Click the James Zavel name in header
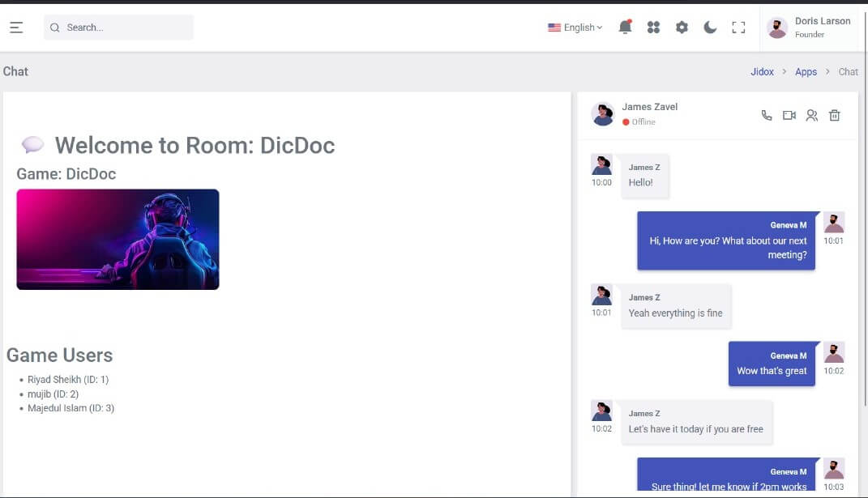Image resolution: width=868 pixels, height=498 pixels. point(649,107)
